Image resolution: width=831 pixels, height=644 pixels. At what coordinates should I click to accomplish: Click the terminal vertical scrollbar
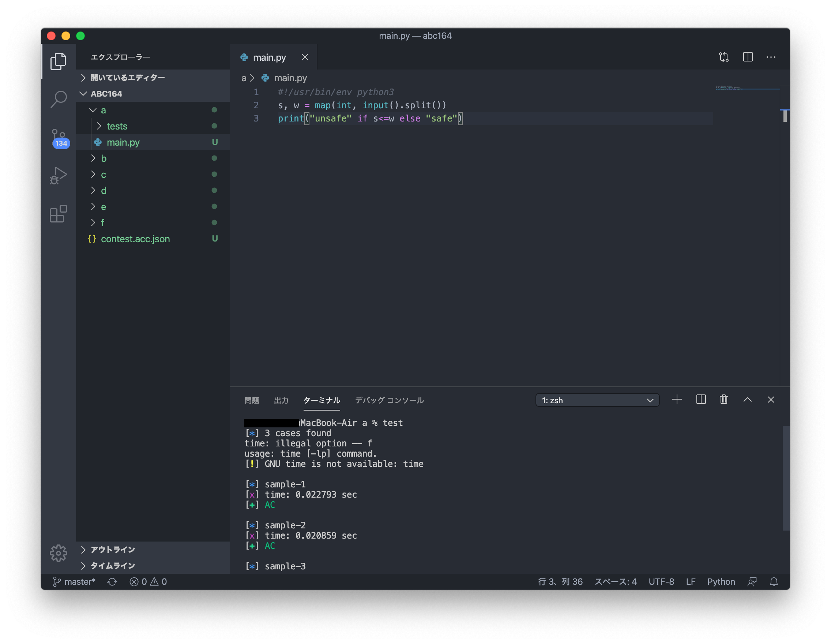pos(786,478)
